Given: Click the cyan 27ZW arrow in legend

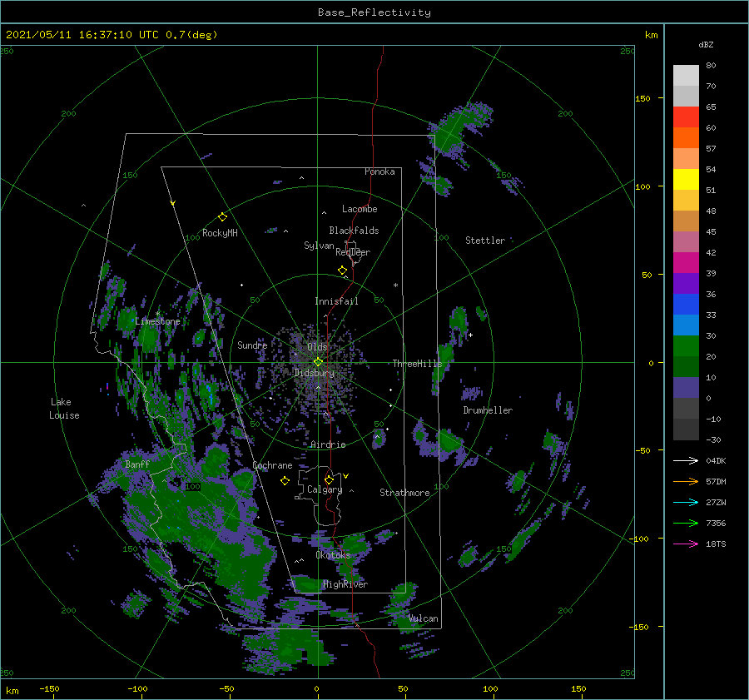Looking at the screenshot, I should coord(686,502).
